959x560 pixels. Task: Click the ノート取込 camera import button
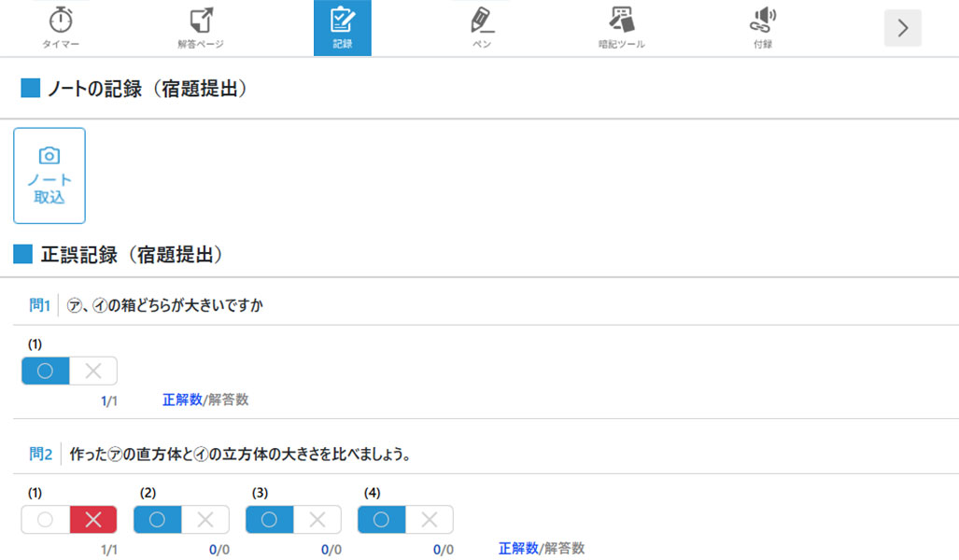(x=49, y=175)
